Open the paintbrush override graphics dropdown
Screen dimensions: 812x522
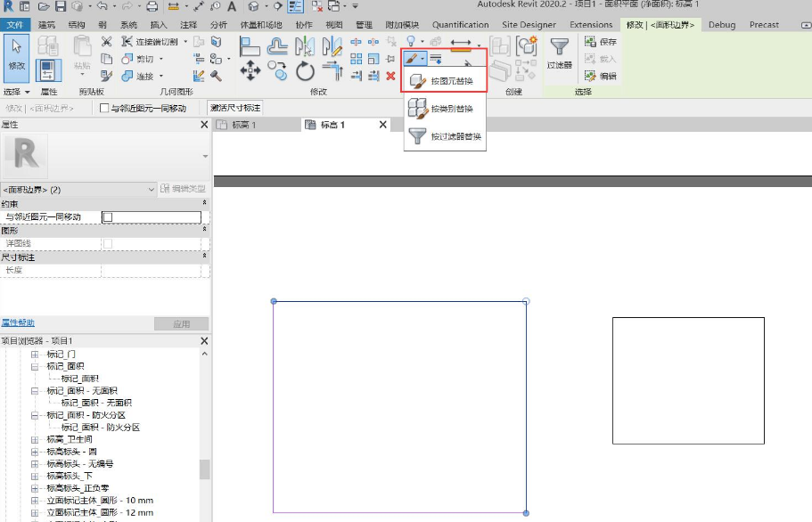click(415, 59)
